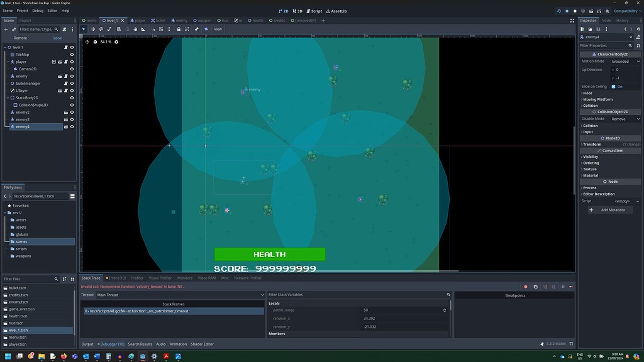Image resolution: width=644 pixels, height=362 pixels.
Task: Zoom out the viewport with the minus icon
Action: click(x=96, y=42)
